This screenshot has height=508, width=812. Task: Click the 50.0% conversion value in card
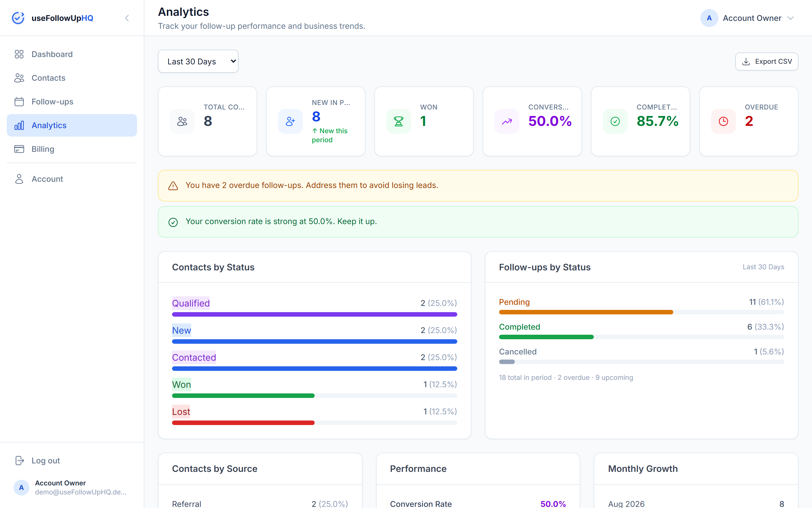point(550,121)
